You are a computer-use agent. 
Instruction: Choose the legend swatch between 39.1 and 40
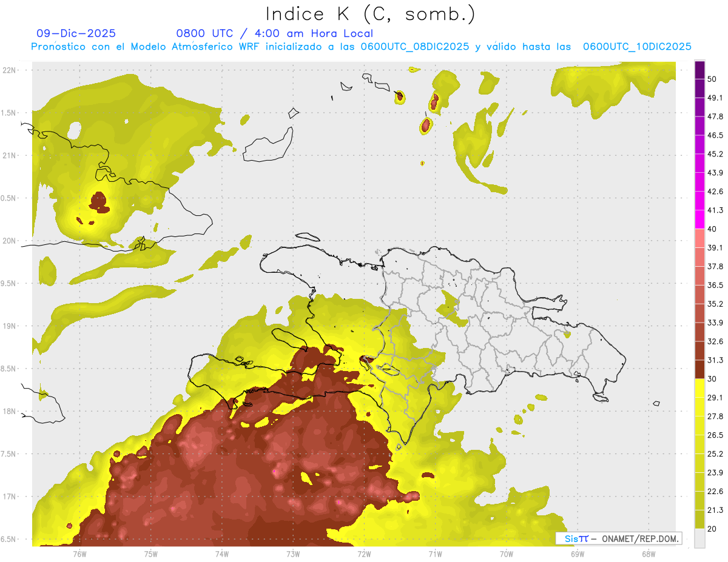tap(700, 238)
